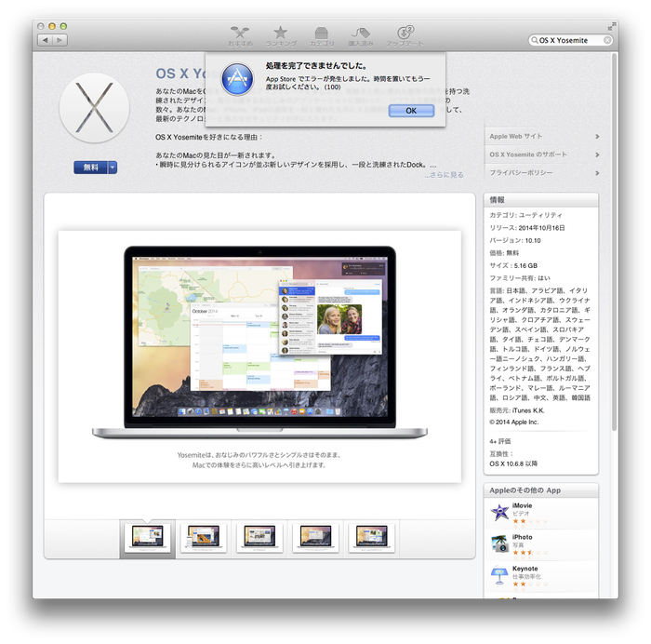The height and width of the screenshot is (644, 651).
Task: Click the green zoom window button
Action: [x=63, y=26]
